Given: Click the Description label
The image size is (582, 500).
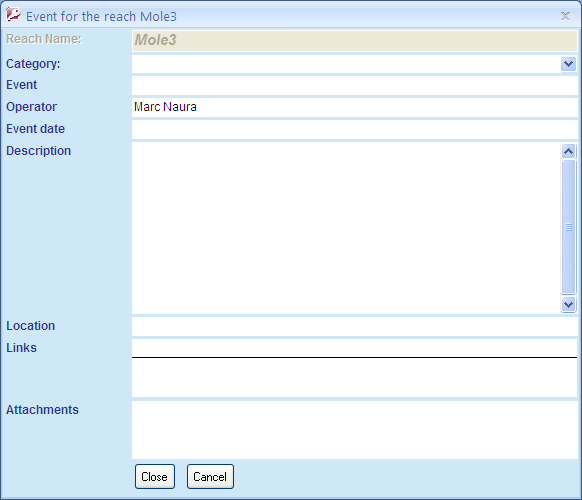Looking at the screenshot, I should pos(39,151).
